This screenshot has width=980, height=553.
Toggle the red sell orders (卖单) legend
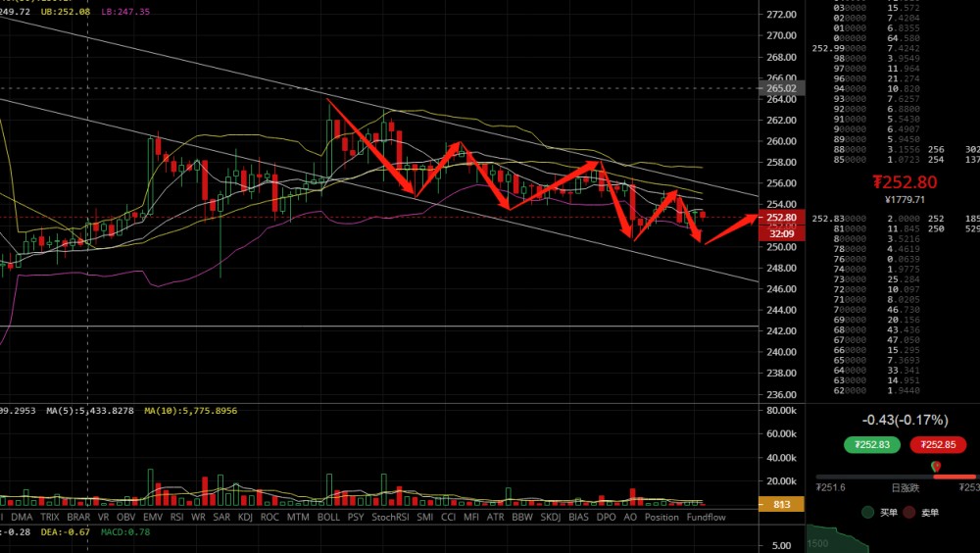pyautogui.click(x=921, y=511)
